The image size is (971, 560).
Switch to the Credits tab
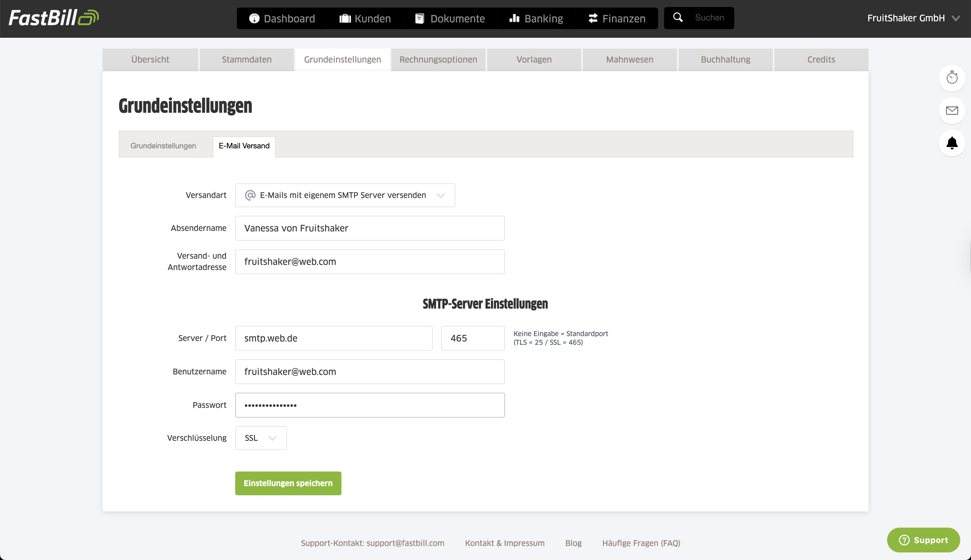[821, 60]
